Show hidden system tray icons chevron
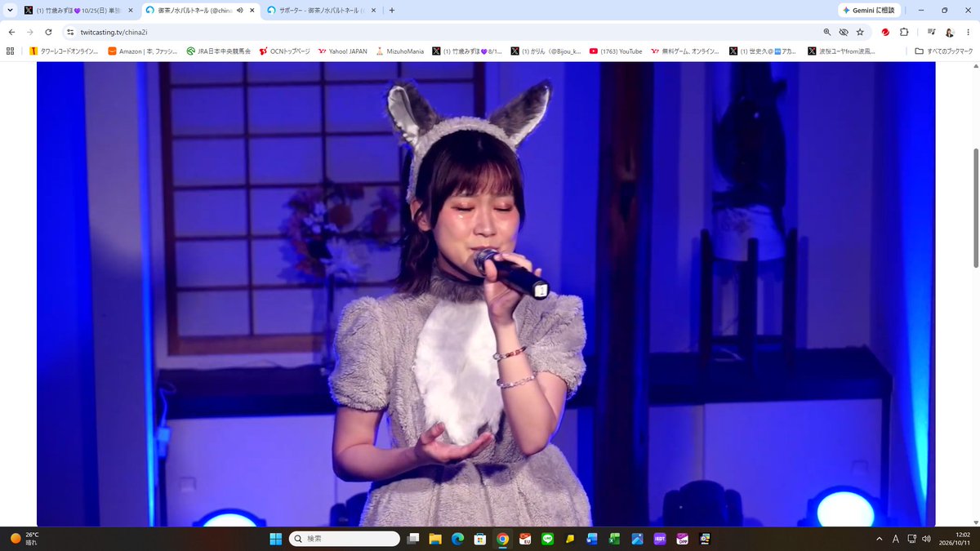The height and width of the screenshot is (551, 980). [x=880, y=539]
